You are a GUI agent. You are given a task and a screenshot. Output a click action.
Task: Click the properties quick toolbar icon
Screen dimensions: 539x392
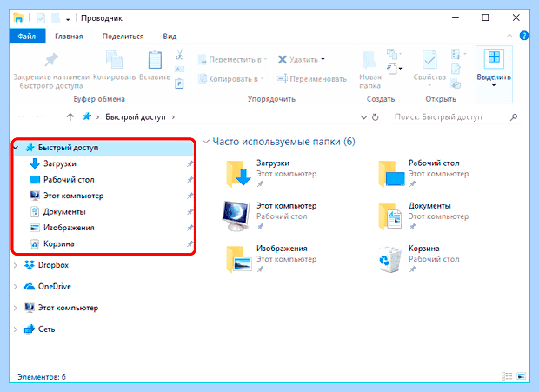click(x=41, y=18)
